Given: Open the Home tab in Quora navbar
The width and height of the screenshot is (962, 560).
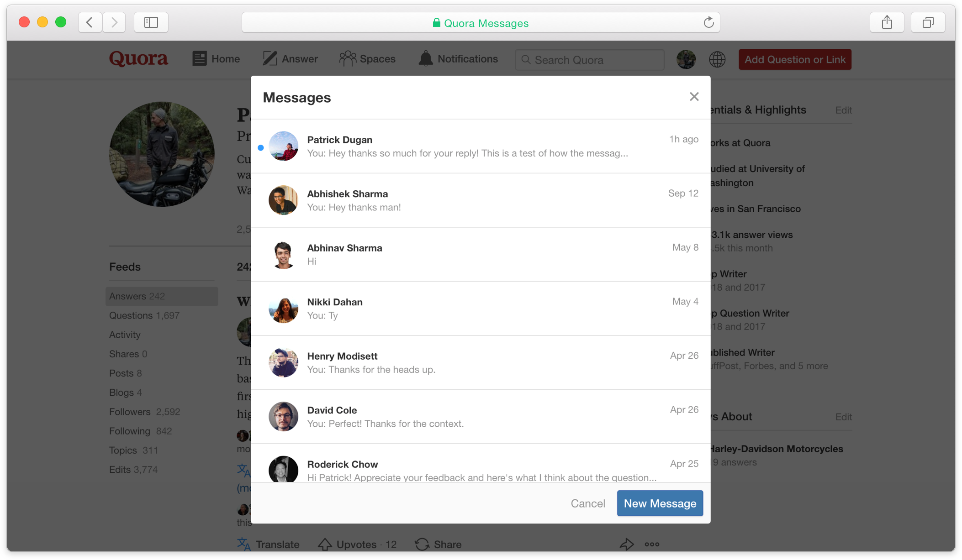Looking at the screenshot, I should (216, 59).
